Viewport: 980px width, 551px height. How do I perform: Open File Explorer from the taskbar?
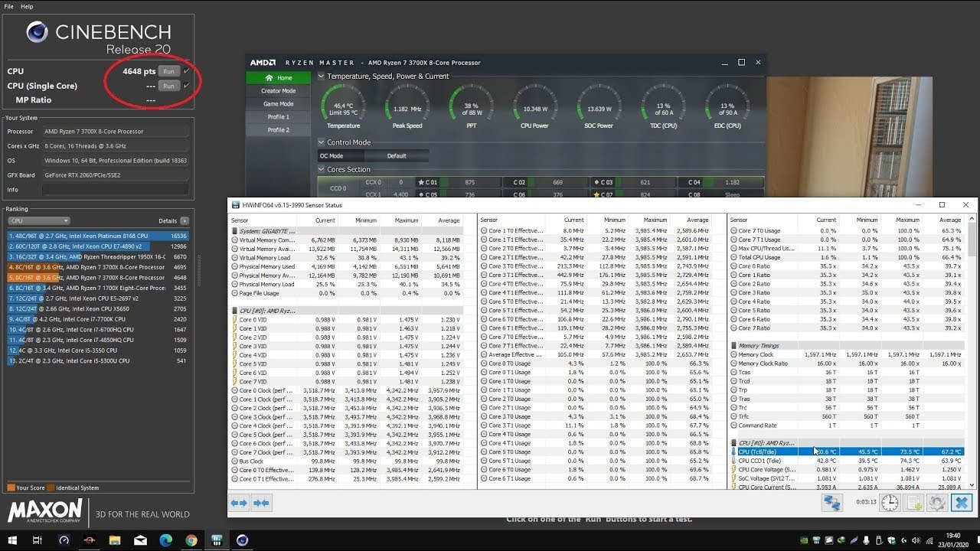[x=114, y=540]
